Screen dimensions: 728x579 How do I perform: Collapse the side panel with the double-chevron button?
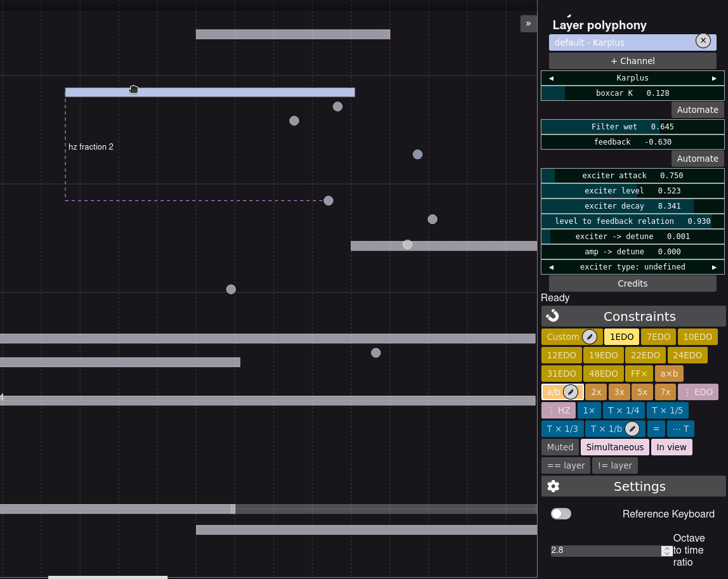point(528,23)
